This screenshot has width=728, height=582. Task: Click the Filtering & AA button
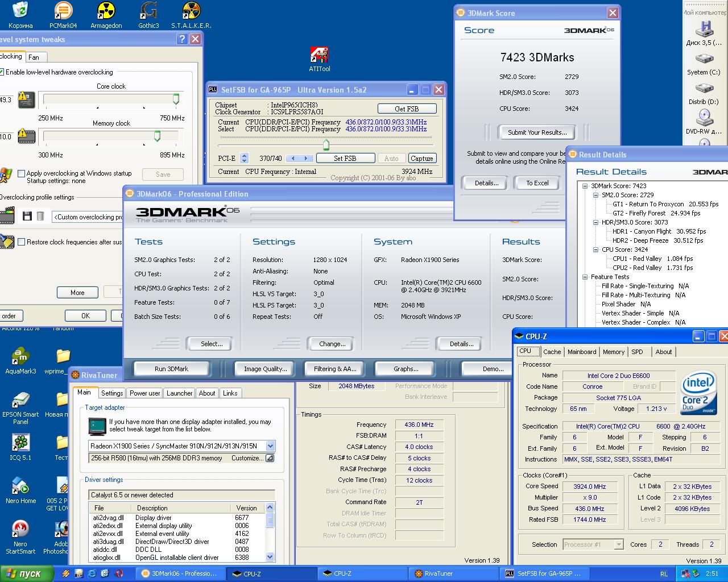(x=335, y=369)
